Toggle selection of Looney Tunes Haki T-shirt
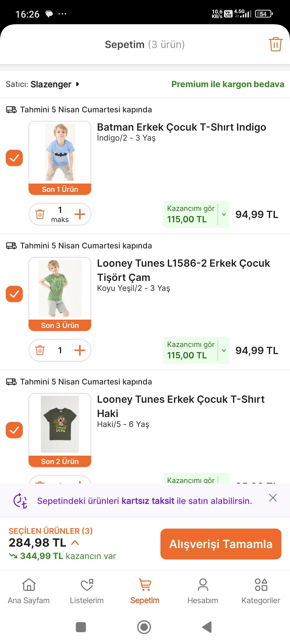This screenshot has width=290, height=644. 14,430
